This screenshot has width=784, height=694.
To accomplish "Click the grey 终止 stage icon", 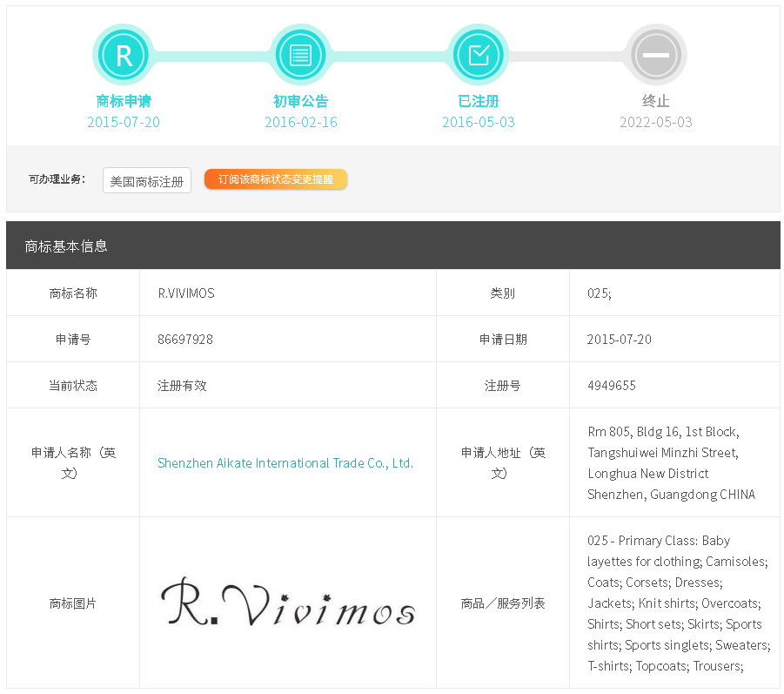I will 656,55.
